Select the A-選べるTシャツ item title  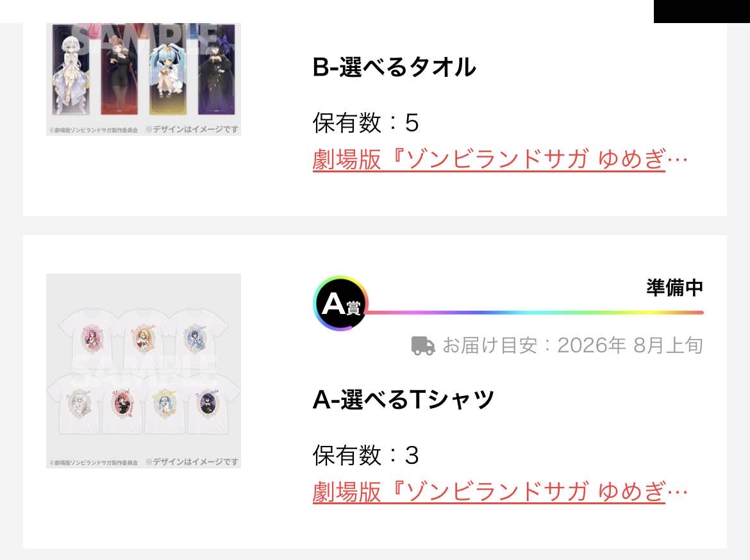tap(403, 399)
